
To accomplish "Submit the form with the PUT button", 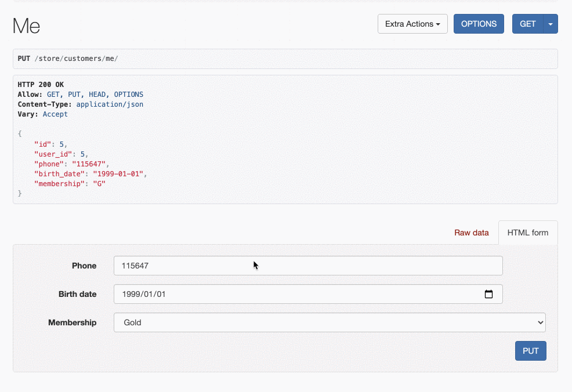I will (x=530, y=351).
